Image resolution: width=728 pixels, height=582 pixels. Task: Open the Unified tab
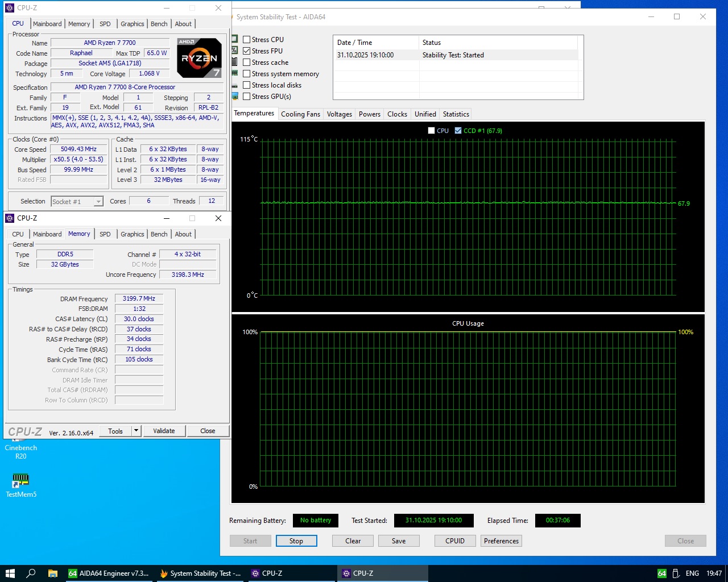pos(425,114)
